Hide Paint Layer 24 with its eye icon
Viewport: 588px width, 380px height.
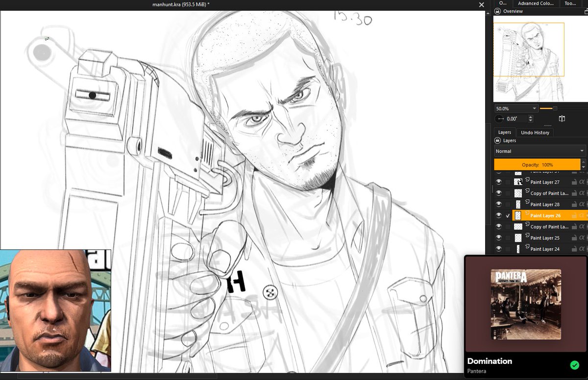(499, 249)
